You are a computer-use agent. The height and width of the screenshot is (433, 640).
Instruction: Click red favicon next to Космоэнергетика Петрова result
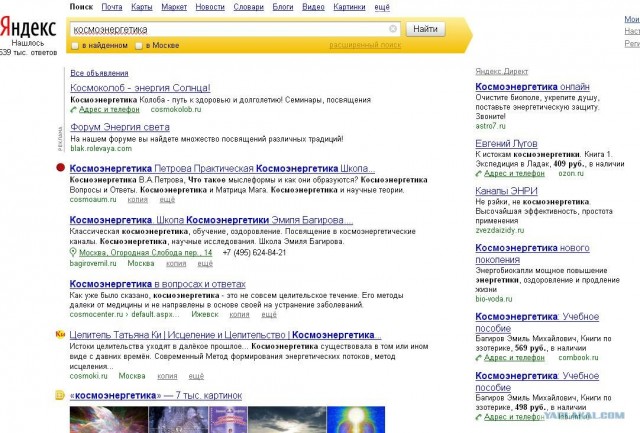[x=60, y=167]
